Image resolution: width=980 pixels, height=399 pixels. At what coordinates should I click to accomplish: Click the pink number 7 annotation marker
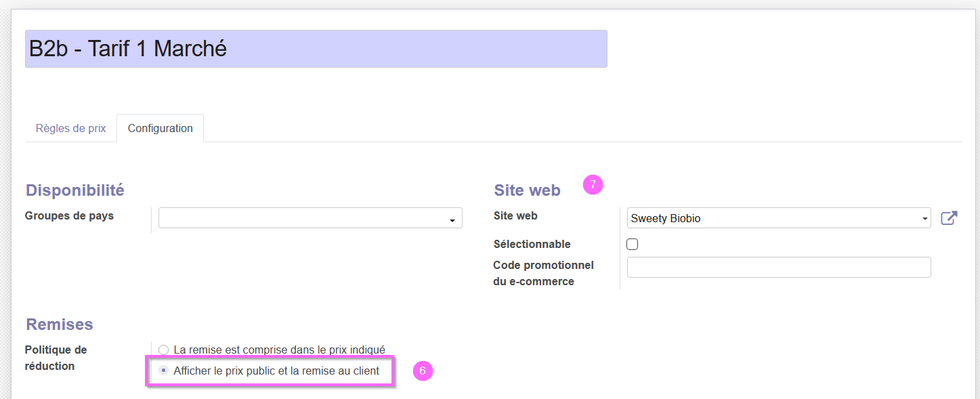(x=593, y=184)
